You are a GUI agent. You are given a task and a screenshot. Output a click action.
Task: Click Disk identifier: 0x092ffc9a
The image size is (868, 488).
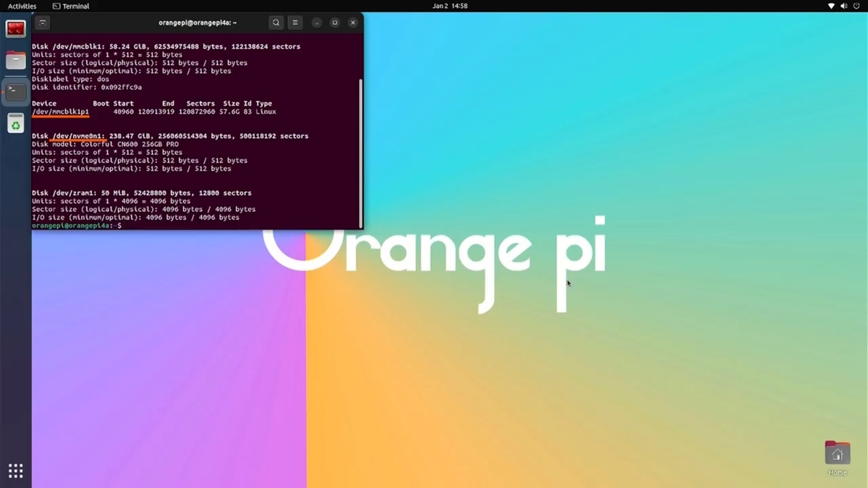tap(87, 87)
